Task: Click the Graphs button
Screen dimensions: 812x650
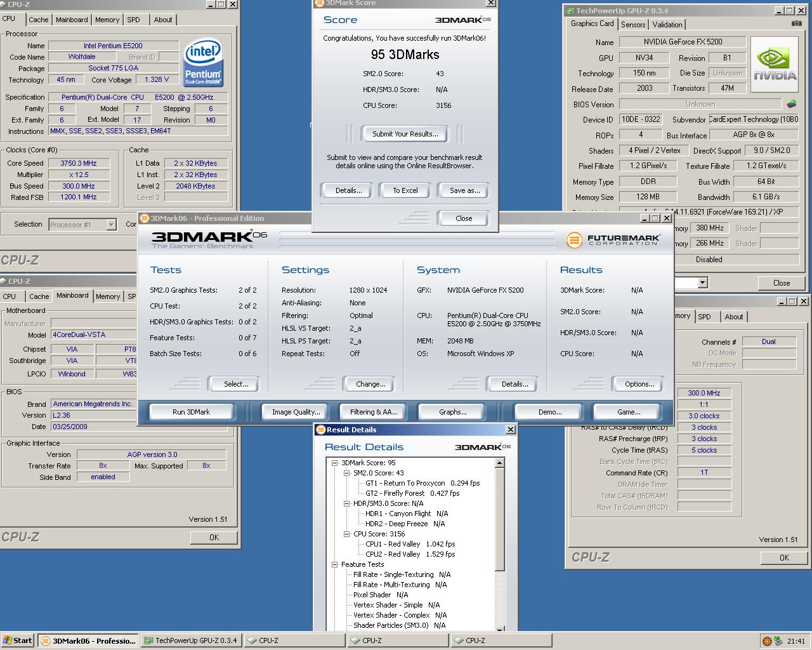Action: 452,412
